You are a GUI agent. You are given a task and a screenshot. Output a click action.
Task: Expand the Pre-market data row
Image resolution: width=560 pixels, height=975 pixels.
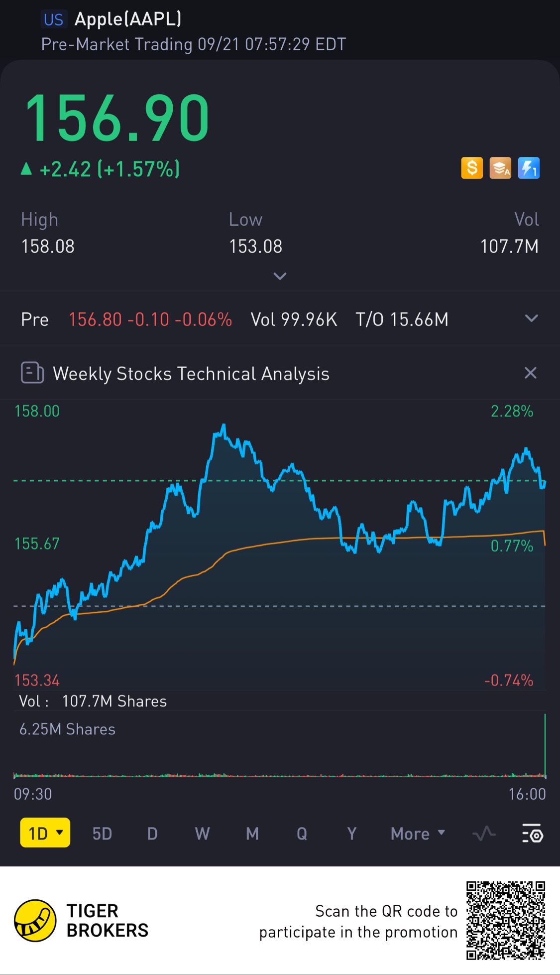532,318
